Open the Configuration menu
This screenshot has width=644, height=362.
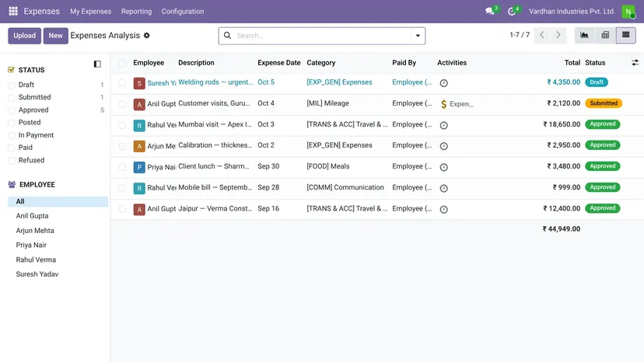pyautogui.click(x=182, y=12)
